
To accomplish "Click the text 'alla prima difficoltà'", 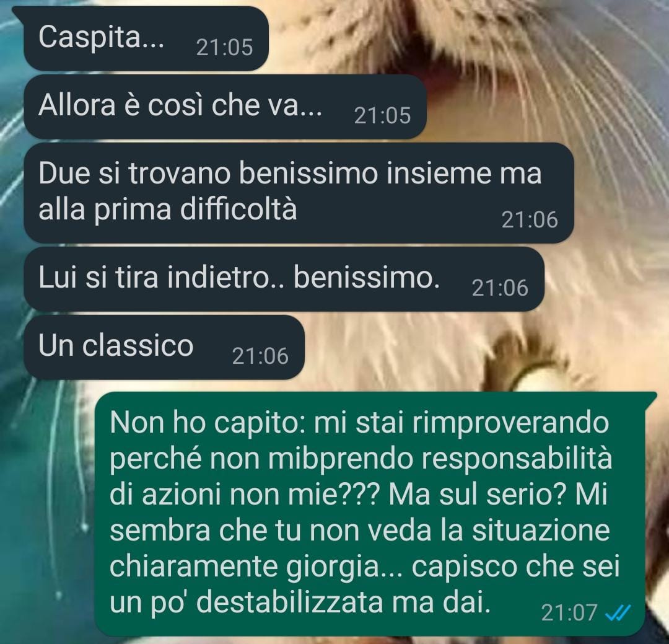I will tap(168, 210).
